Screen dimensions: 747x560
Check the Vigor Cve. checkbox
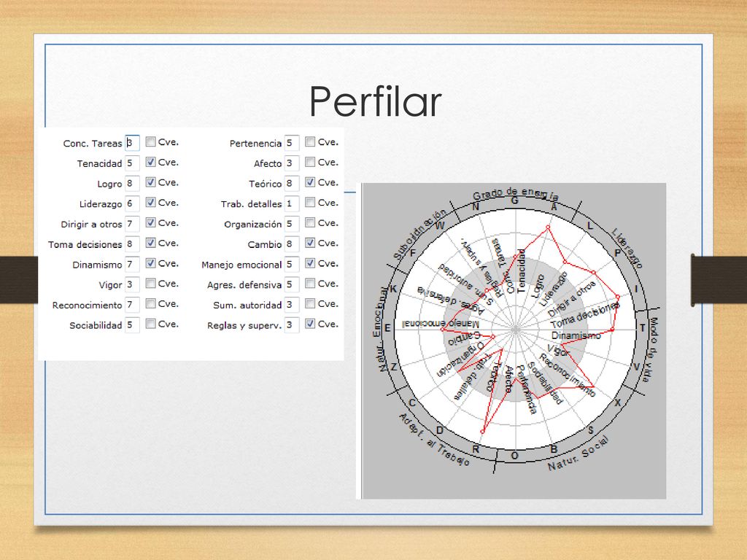tap(150, 284)
